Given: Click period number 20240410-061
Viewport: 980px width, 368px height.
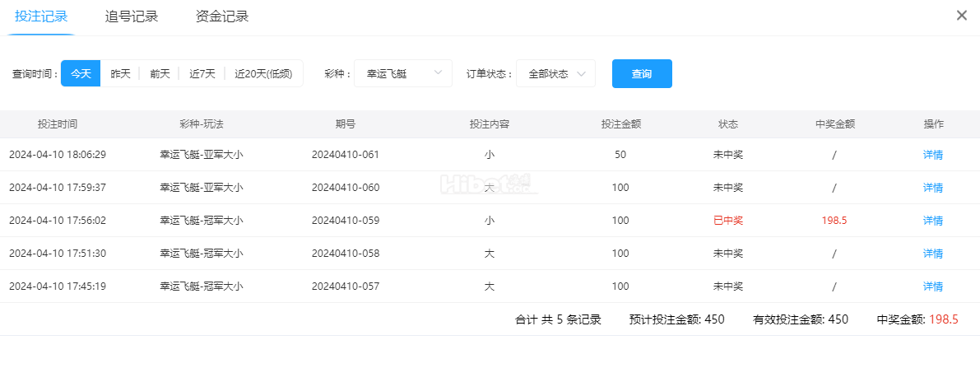Looking at the screenshot, I should (x=346, y=155).
